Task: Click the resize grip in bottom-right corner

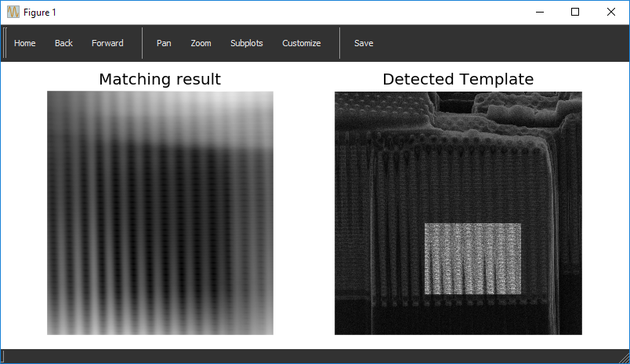Action: coord(624,358)
